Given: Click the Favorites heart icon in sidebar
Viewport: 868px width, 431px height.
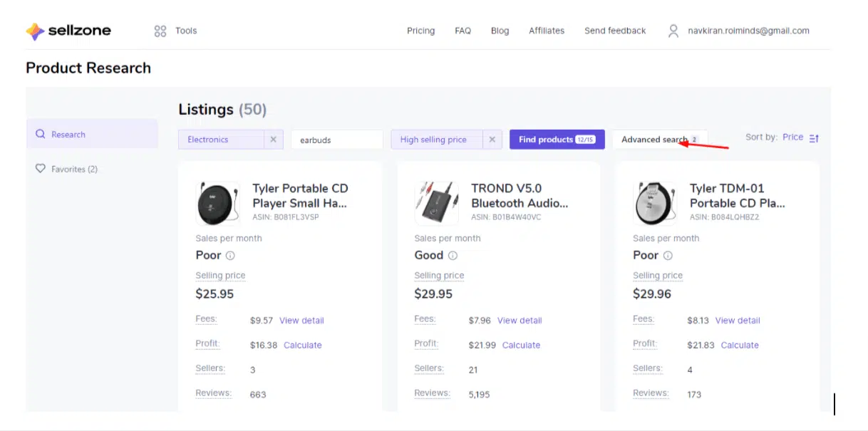Looking at the screenshot, I should click(41, 169).
